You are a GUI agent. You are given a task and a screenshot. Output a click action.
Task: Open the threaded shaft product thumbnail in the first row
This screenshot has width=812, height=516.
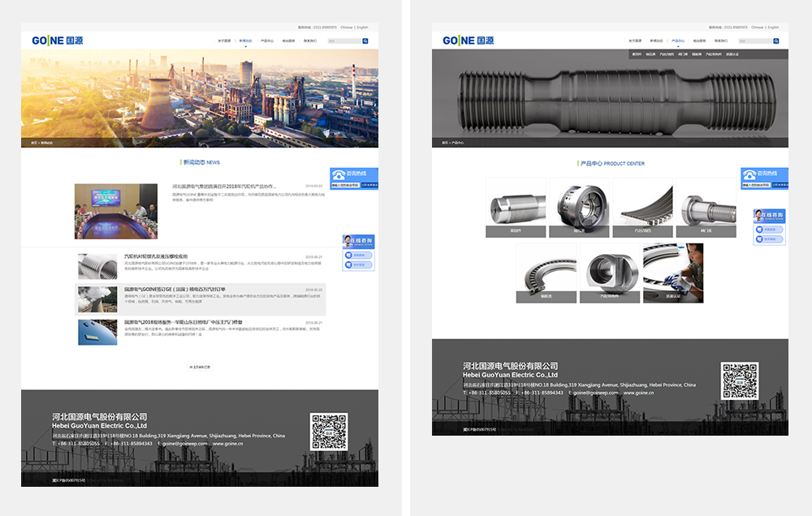(x=706, y=208)
